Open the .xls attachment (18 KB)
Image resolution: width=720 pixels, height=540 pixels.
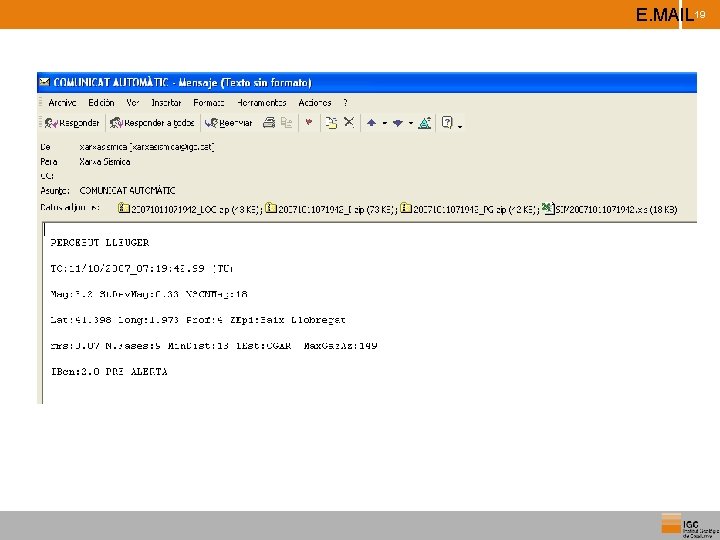pyautogui.click(x=609, y=209)
